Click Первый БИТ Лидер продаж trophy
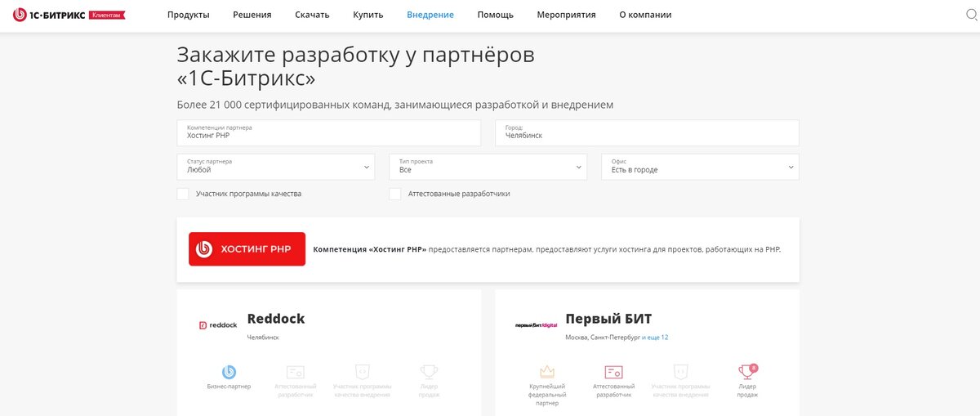Image resolution: width=980 pixels, height=416 pixels. [x=748, y=371]
